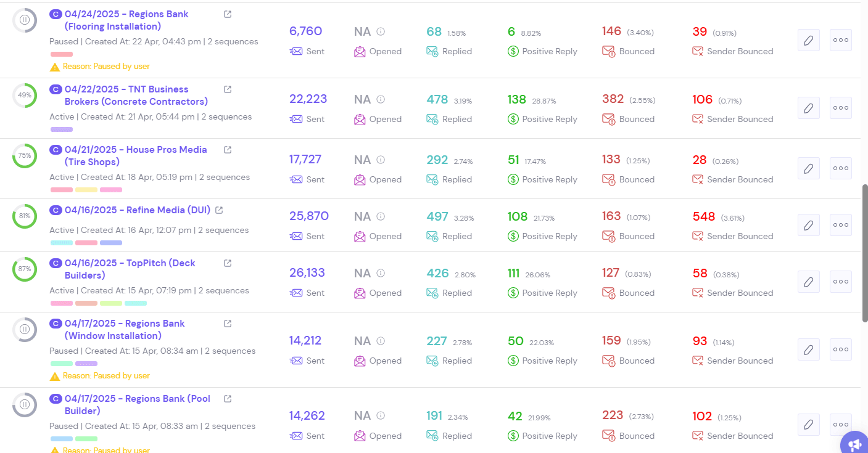Image resolution: width=868 pixels, height=453 pixels.
Task: Open three-dot menu for Concrete Contractors campaign
Action: pos(840,108)
